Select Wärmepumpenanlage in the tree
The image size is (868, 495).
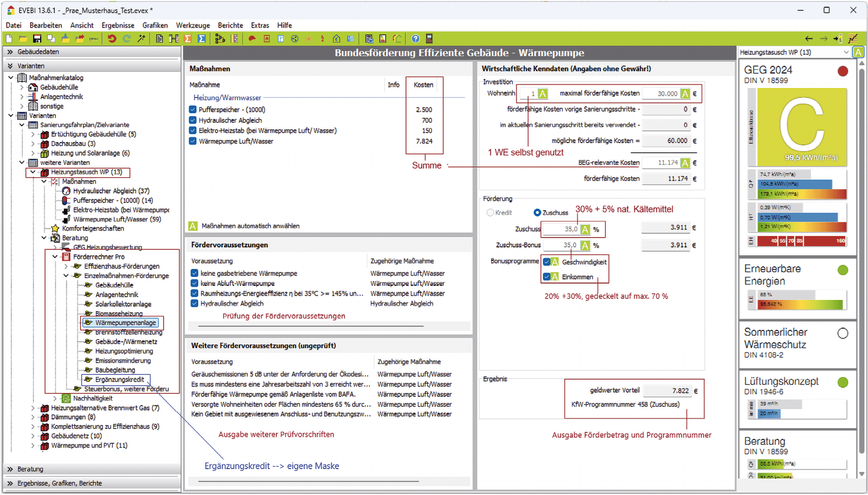coord(126,323)
